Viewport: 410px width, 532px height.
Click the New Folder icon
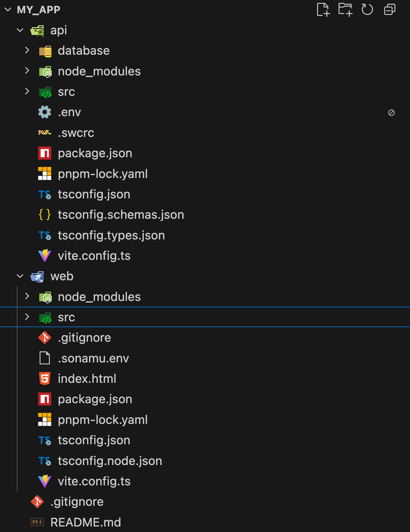coord(345,9)
